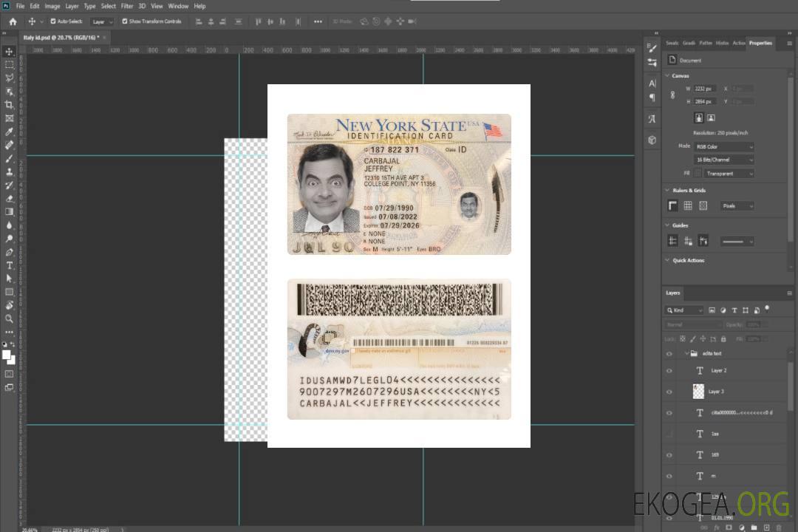Show the hidden '1ee' text layer
Screen dimensions: 798x532
669,434
